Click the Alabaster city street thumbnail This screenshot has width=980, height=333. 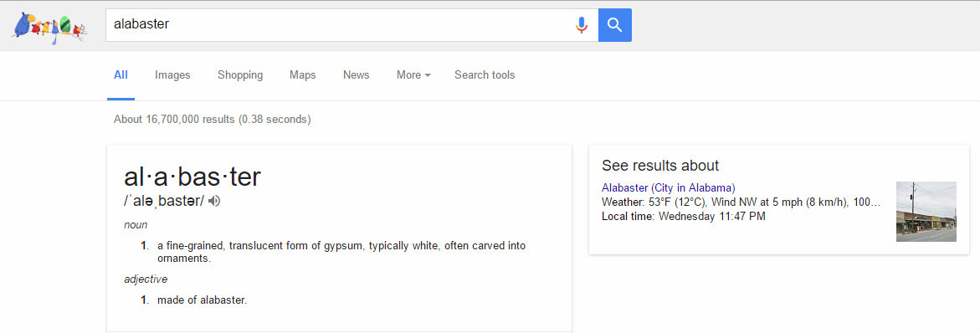pos(926,212)
